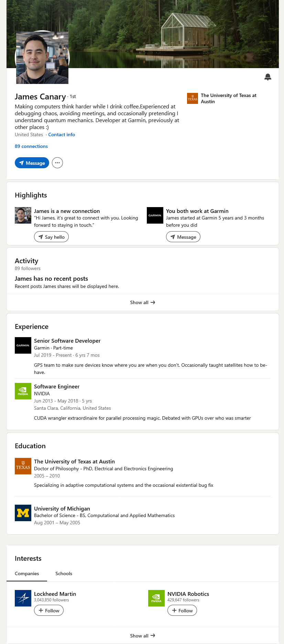Open the notification bell icon
This screenshot has height=644, width=284.
(x=267, y=77)
